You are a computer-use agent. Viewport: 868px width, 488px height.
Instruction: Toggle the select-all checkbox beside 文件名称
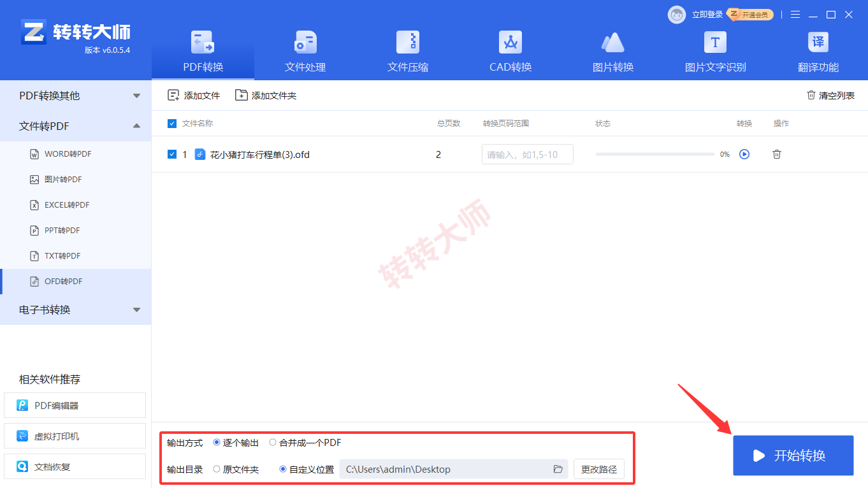(171, 124)
